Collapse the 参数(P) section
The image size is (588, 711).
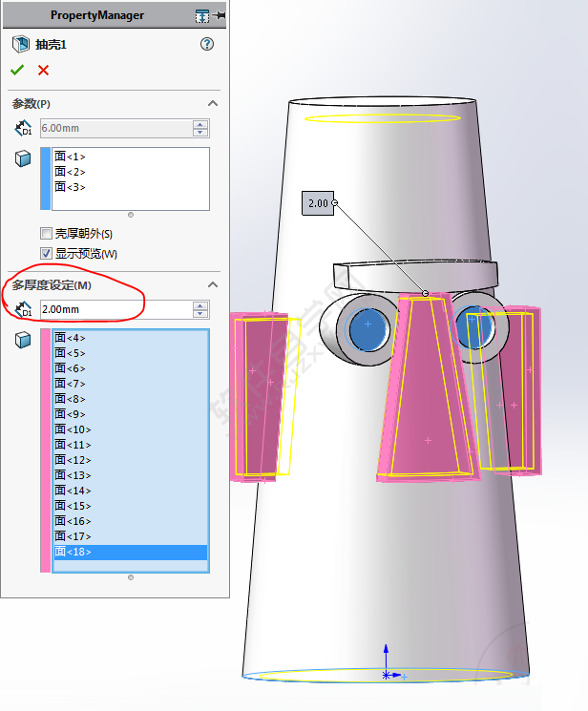212,103
